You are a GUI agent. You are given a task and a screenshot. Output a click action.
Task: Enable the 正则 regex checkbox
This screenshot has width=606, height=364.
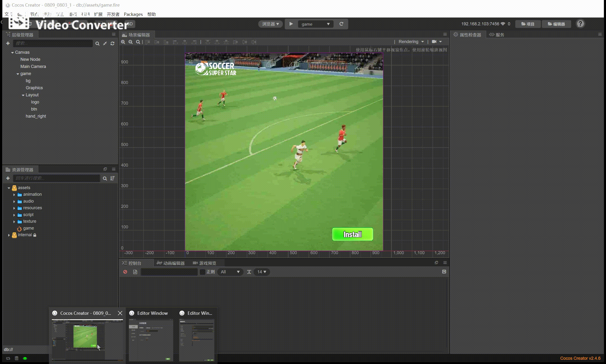click(x=203, y=272)
